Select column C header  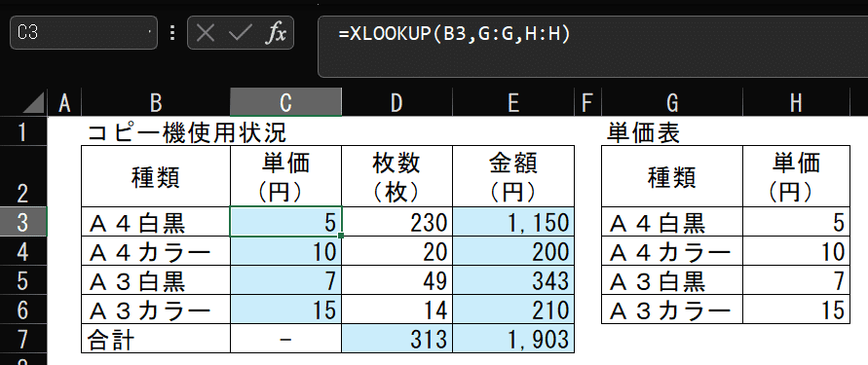click(x=285, y=103)
